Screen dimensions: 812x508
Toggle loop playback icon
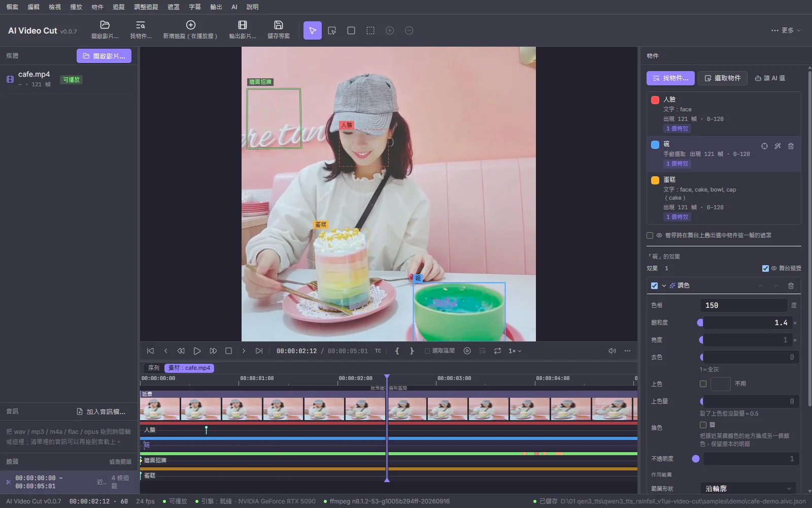(497, 351)
